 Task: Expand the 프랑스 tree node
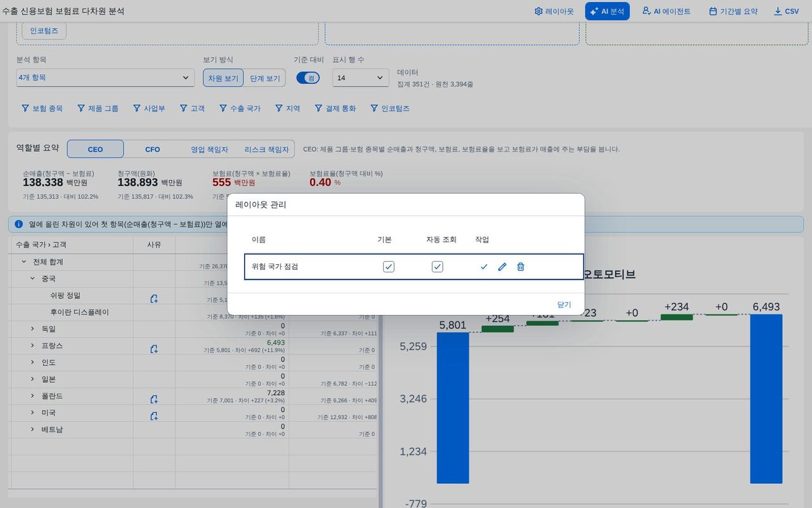pos(32,345)
